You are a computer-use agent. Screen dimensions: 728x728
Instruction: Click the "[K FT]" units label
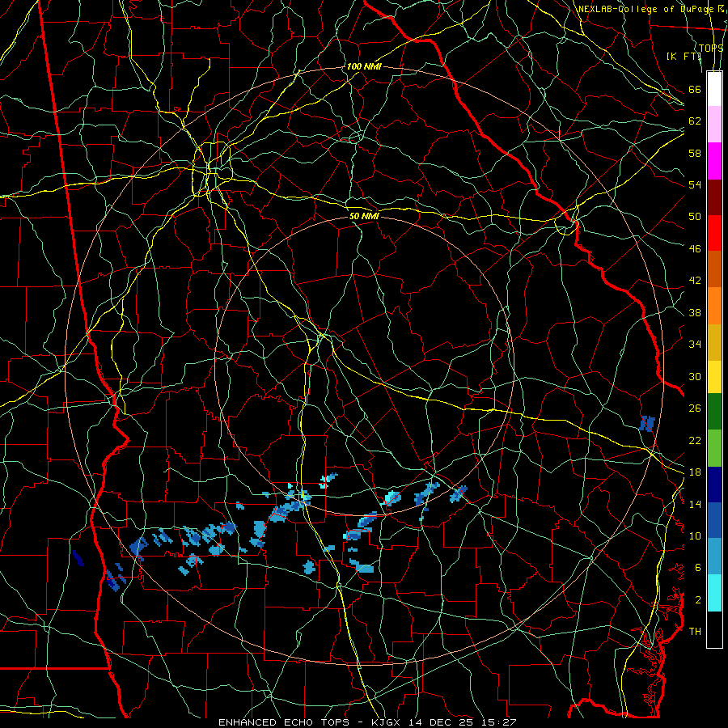pos(684,56)
